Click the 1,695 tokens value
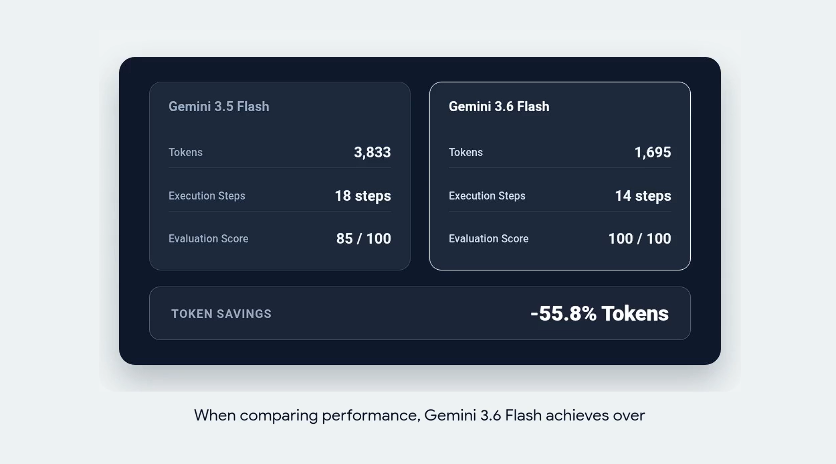The image size is (836, 464). [653, 153]
